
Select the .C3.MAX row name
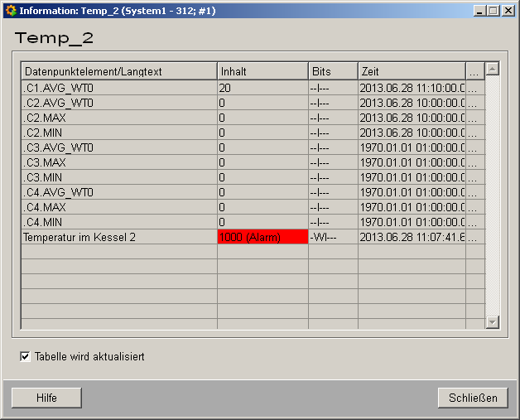click(119, 162)
